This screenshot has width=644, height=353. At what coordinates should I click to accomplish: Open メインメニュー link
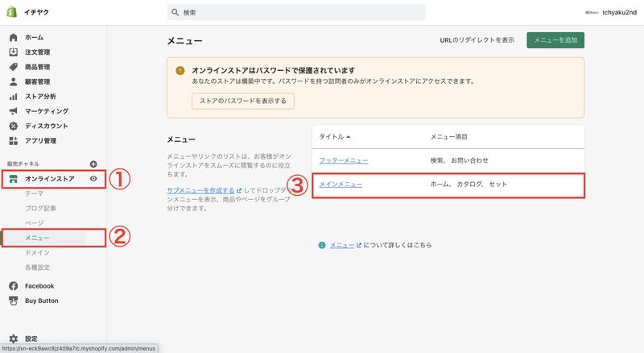click(x=341, y=185)
